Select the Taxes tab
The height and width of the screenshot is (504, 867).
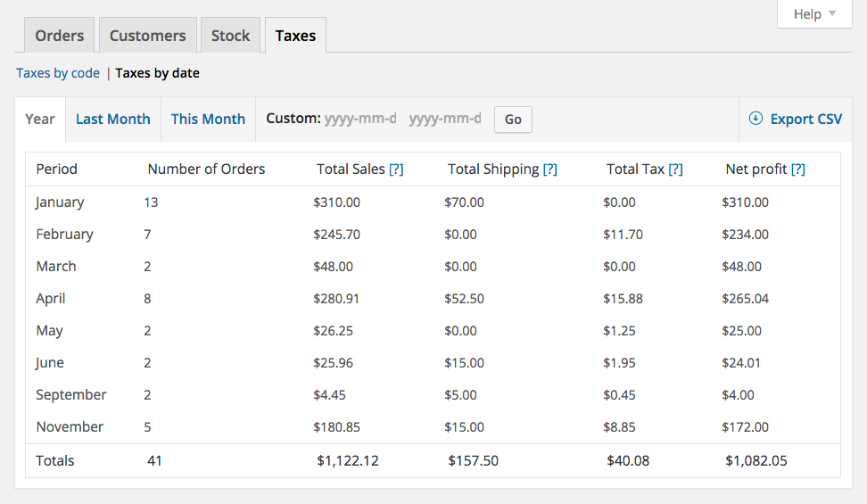click(x=295, y=36)
